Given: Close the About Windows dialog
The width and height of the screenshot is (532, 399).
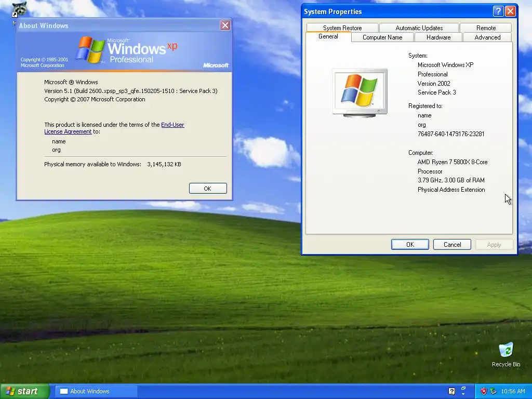Looking at the screenshot, I should 225,25.
